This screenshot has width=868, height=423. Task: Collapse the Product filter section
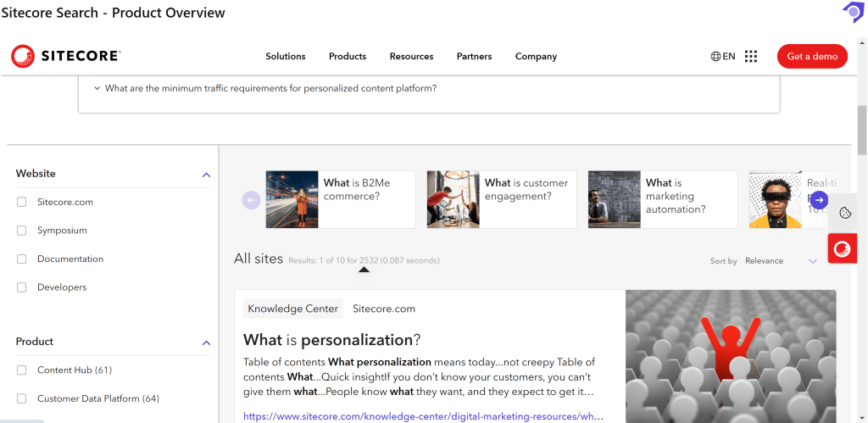pos(206,342)
